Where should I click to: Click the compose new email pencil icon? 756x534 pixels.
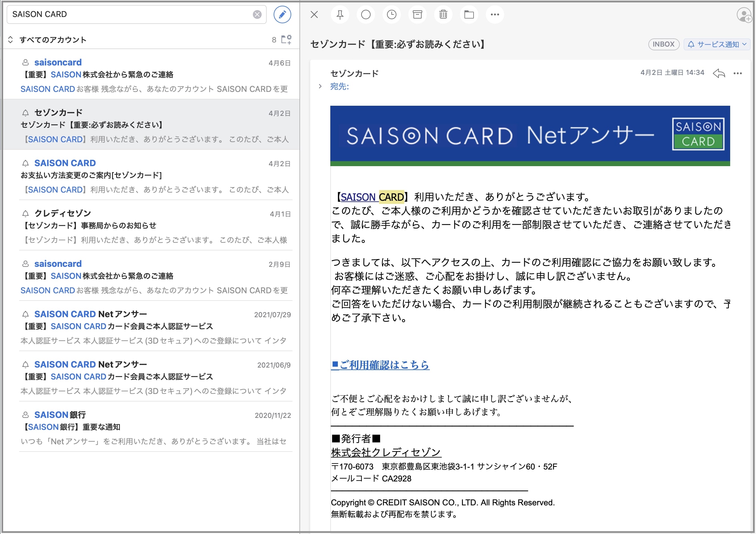click(282, 14)
